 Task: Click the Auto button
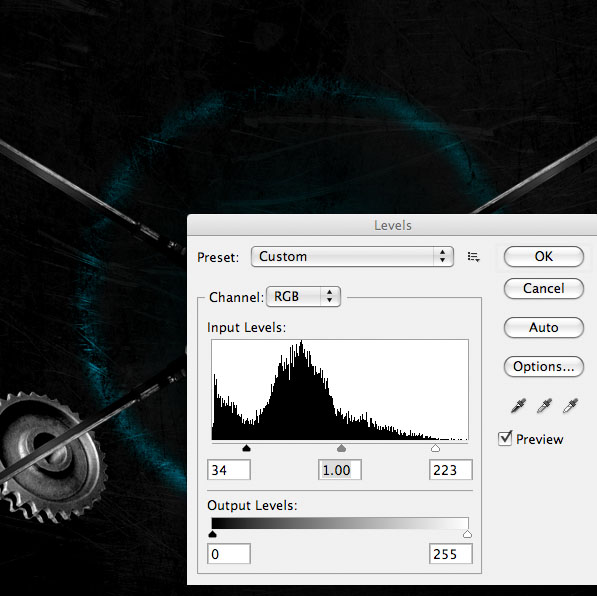pos(543,328)
